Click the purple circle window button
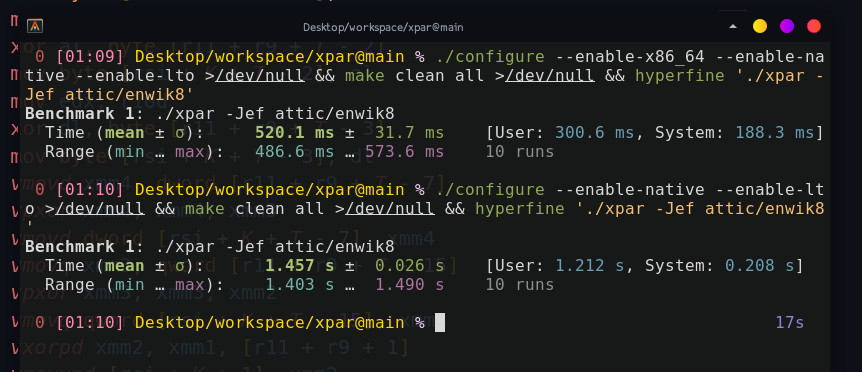The width and height of the screenshot is (862, 372). tap(787, 26)
